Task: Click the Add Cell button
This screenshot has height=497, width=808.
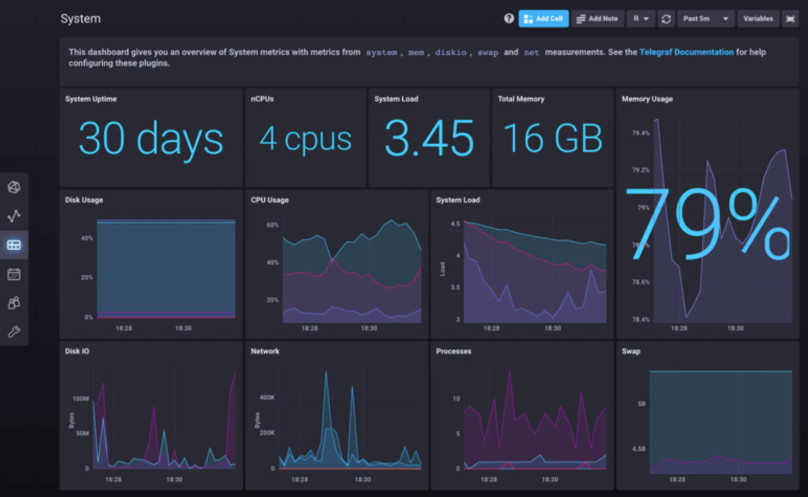Action: pyautogui.click(x=543, y=18)
